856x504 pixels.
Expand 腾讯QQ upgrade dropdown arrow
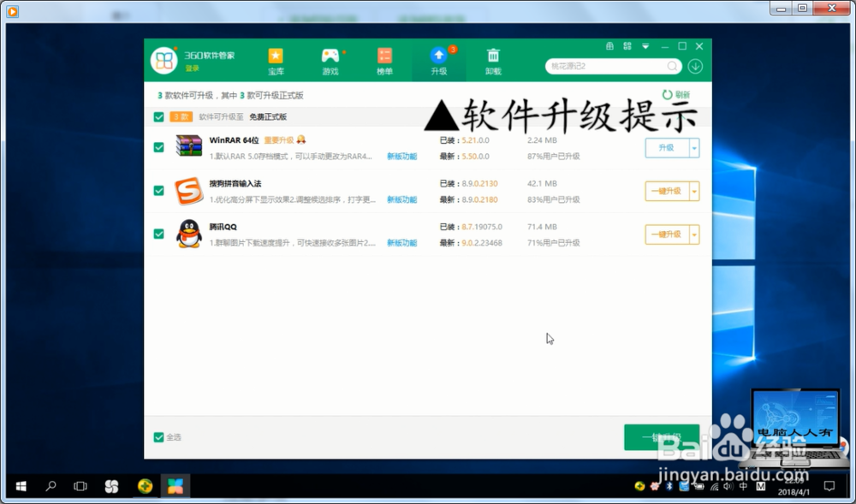point(694,234)
